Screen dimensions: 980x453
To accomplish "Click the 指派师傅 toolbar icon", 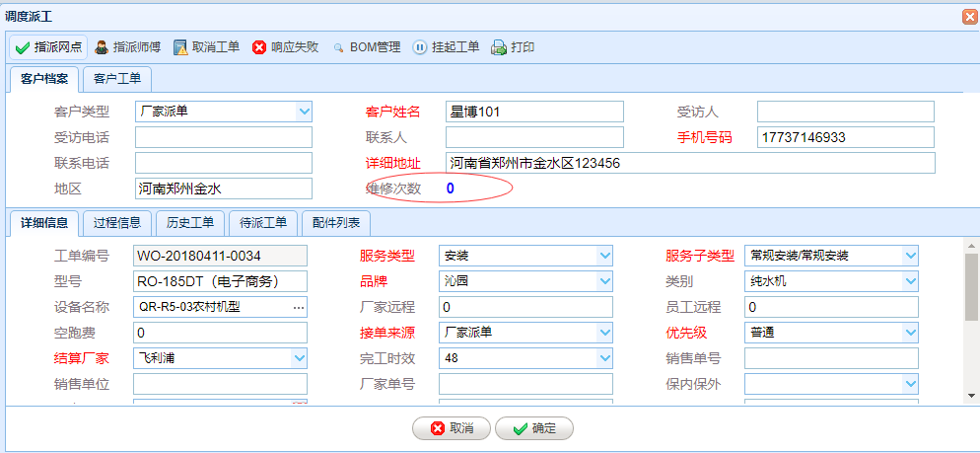I will point(101,47).
